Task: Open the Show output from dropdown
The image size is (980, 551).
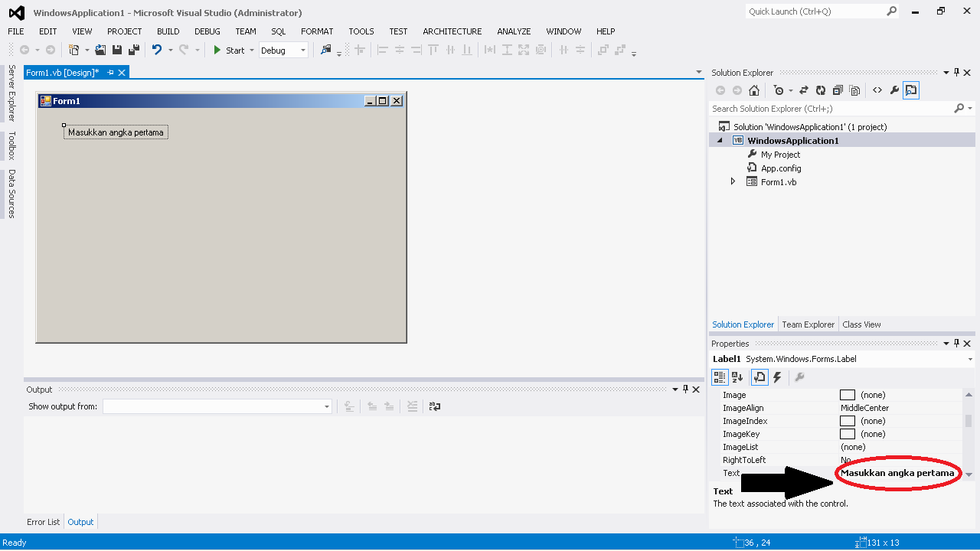Action: 325,406
